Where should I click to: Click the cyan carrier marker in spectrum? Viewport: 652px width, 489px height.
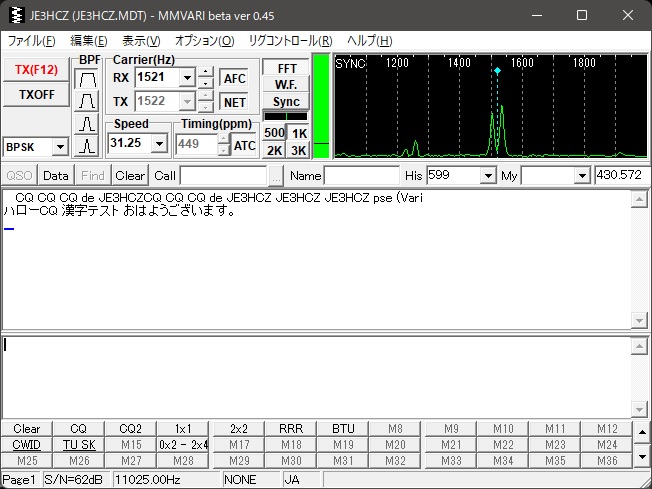coord(497,71)
